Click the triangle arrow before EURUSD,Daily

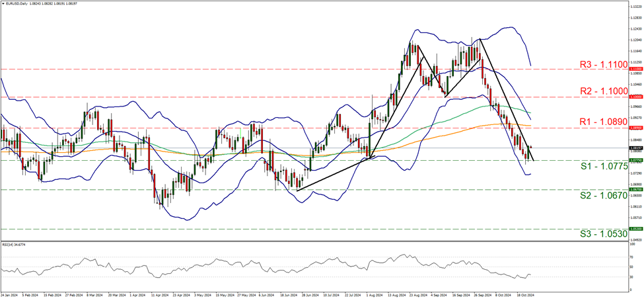(x=4, y=5)
